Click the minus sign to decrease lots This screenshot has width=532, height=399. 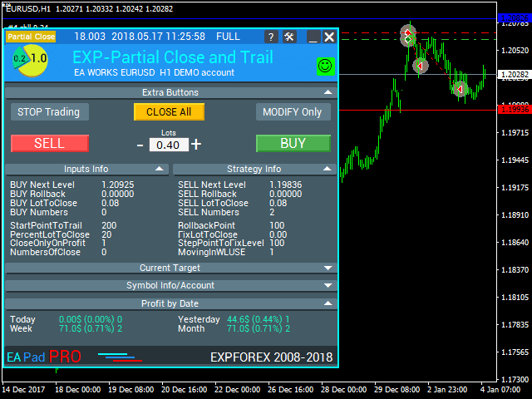[140, 145]
